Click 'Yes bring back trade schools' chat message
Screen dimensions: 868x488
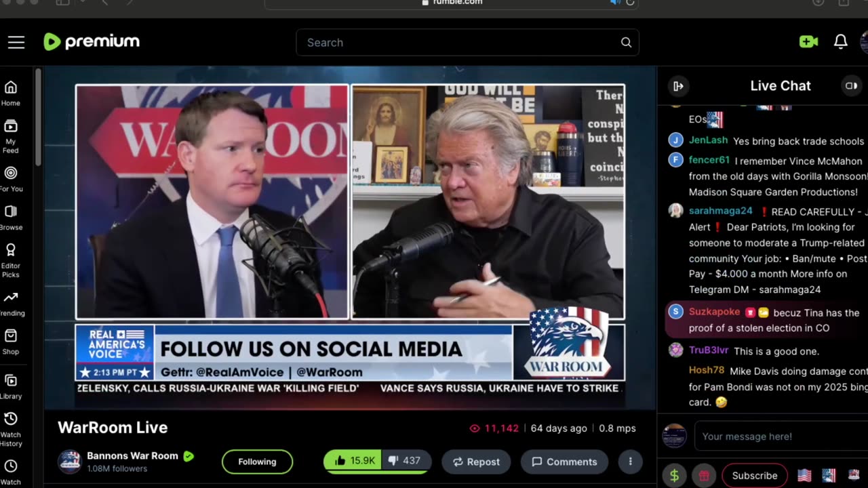pyautogui.click(x=799, y=141)
